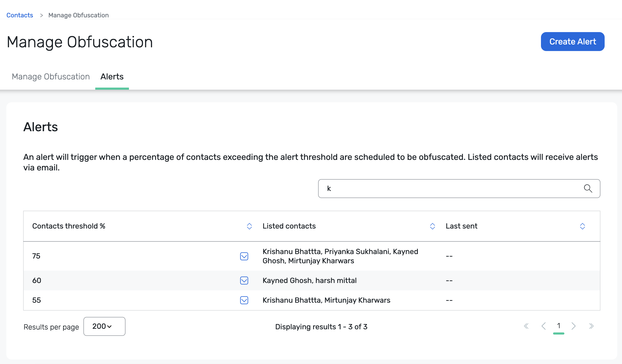Click the Create Alert button
The height and width of the screenshot is (364, 622).
[573, 42]
